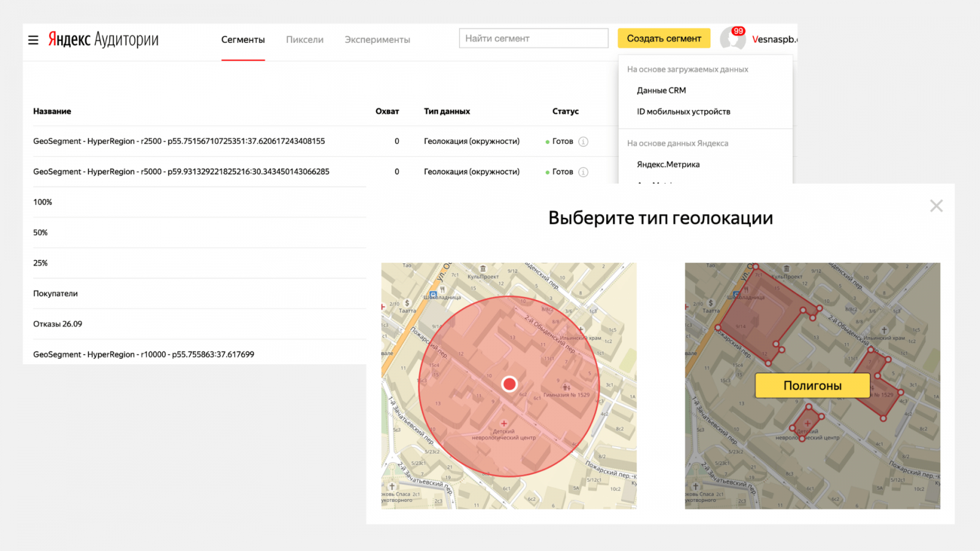Choose Данные CRM from dropdown
This screenshot has height=551, width=980.
pos(661,91)
